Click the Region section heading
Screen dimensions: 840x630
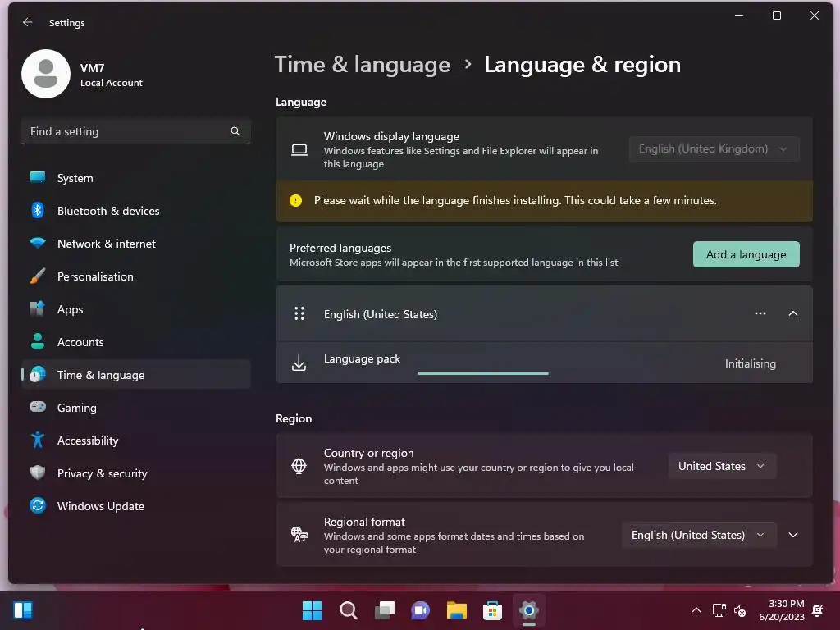294,418
